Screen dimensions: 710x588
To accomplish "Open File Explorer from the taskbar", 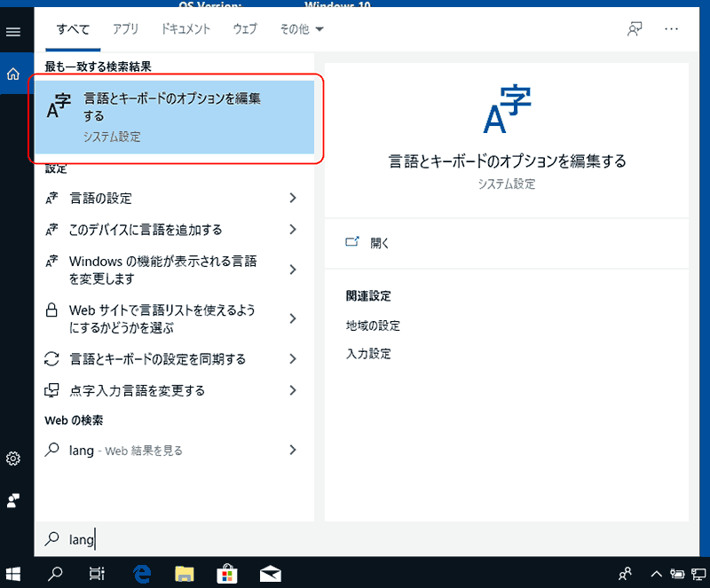I will click(x=184, y=574).
